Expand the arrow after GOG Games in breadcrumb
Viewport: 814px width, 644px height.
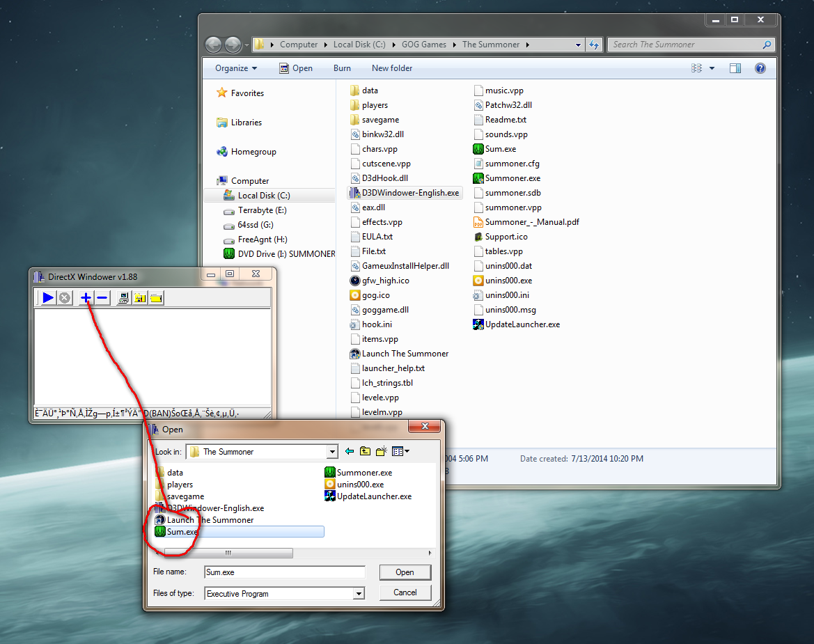[455, 45]
